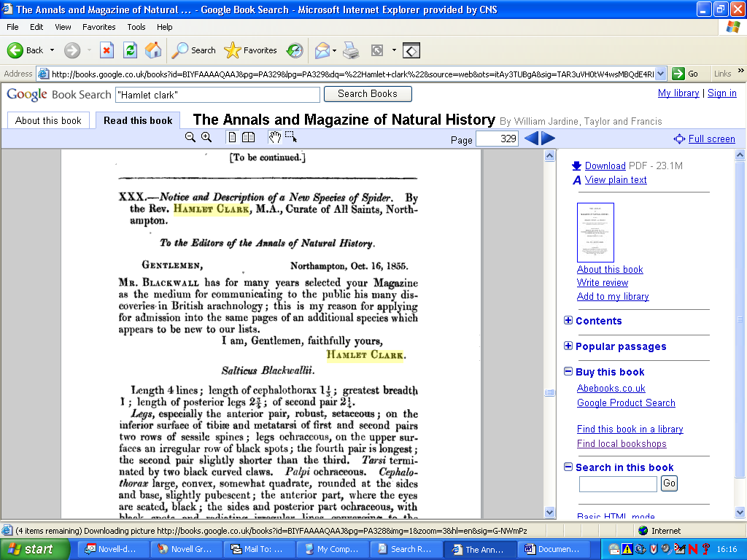This screenshot has height=560, width=747.
Task: Switch to About this book tab
Action: click(48, 120)
